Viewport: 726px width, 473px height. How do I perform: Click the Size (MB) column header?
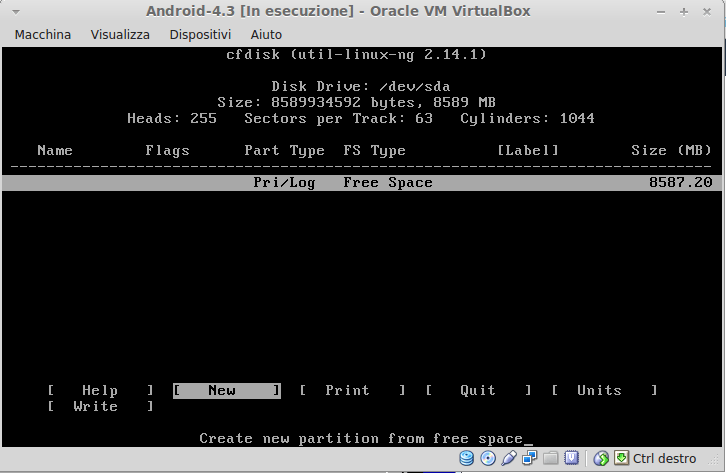(671, 150)
